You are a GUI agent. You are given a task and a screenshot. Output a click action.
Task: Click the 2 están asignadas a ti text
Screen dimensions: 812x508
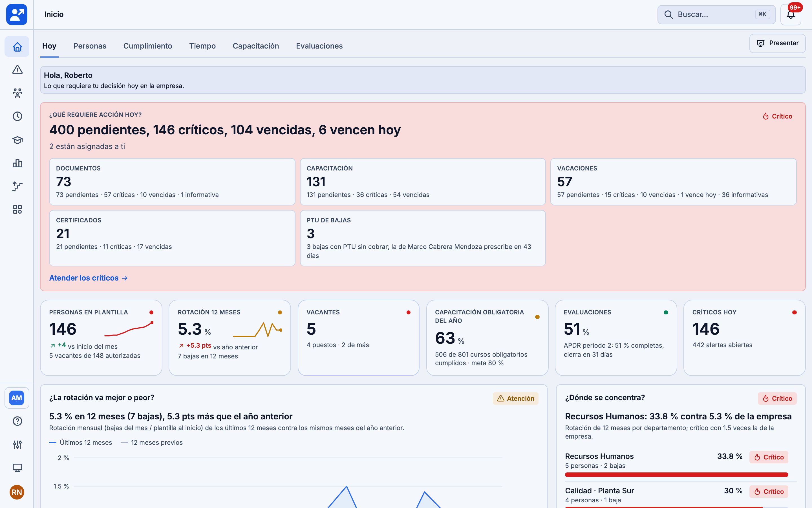tap(87, 146)
